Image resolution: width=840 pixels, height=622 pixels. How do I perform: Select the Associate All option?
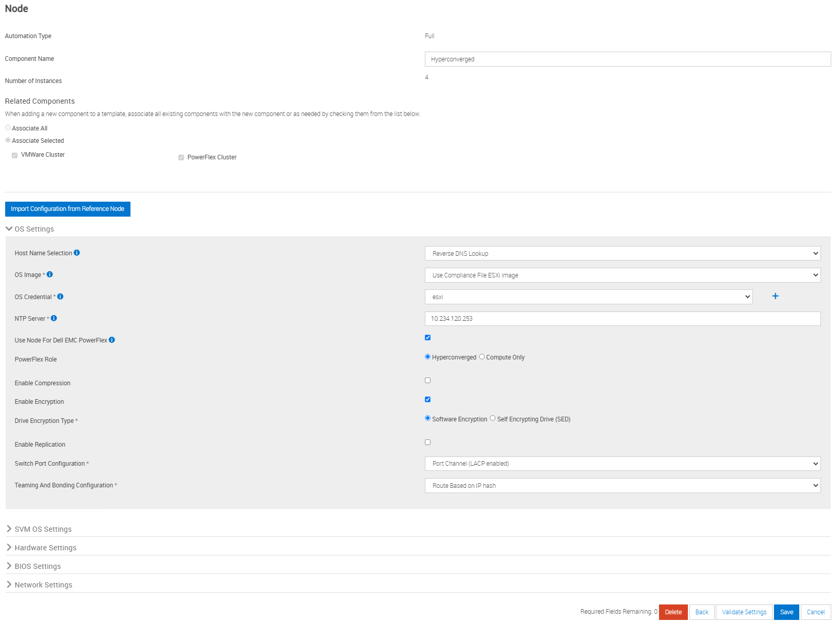(x=8, y=127)
